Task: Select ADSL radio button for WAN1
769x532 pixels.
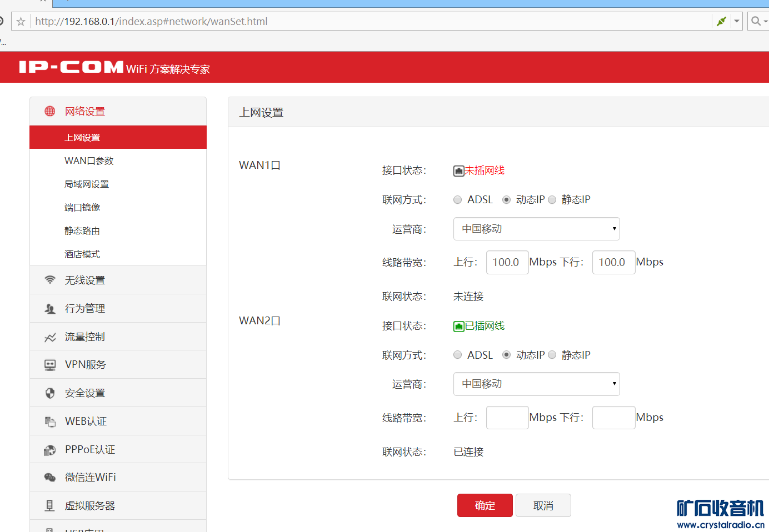Action: (x=457, y=200)
